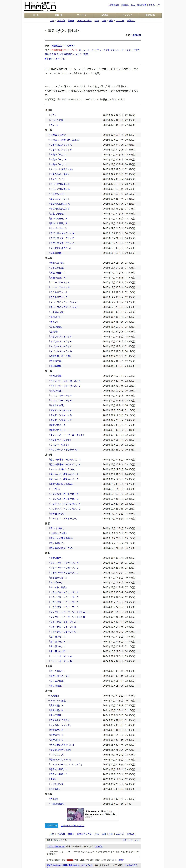Open the ランキング navigation tab
This screenshot has width=186, height=868.
coord(127,15)
